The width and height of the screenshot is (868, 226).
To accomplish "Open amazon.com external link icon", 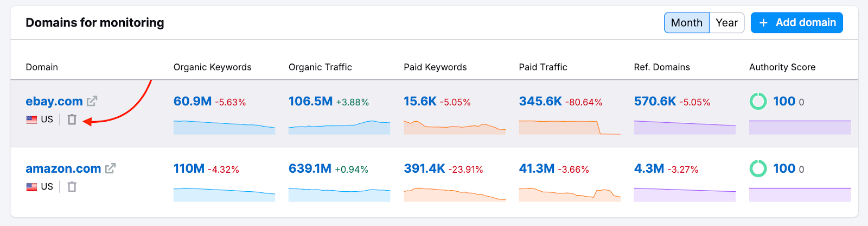I will click(x=110, y=168).
